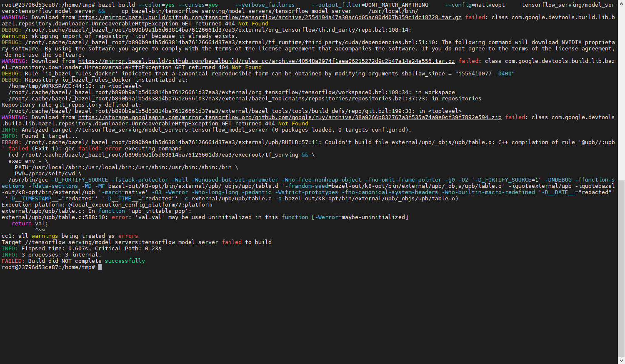
Task: Click '/usr/bin/gcc' command text
Action: tap(28, 180)
